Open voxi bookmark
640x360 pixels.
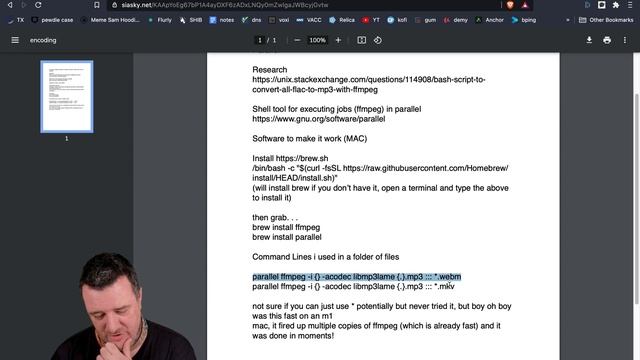279,20
